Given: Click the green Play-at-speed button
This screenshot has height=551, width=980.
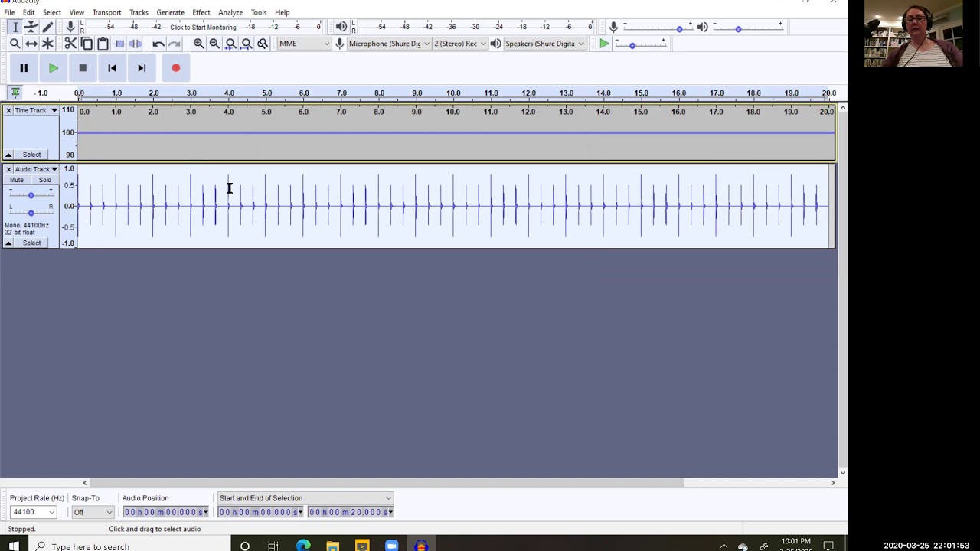Looking at the screenshot, I should [604, 44].
